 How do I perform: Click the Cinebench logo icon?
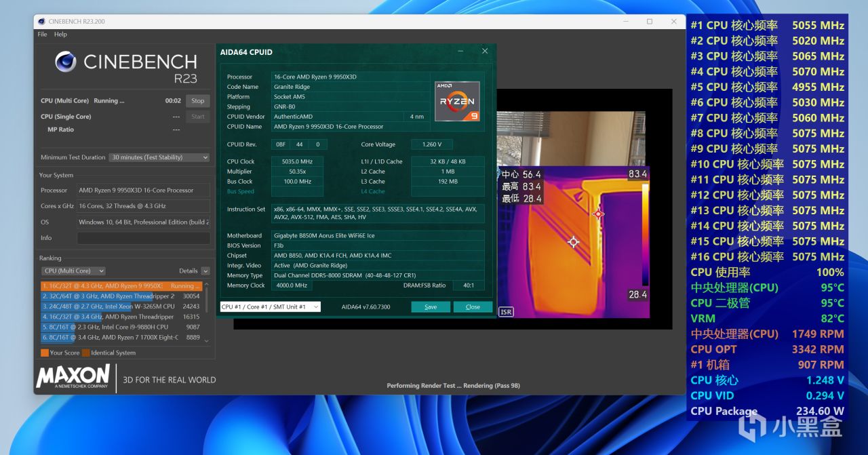pyautogui.click(x=66, y=62)
